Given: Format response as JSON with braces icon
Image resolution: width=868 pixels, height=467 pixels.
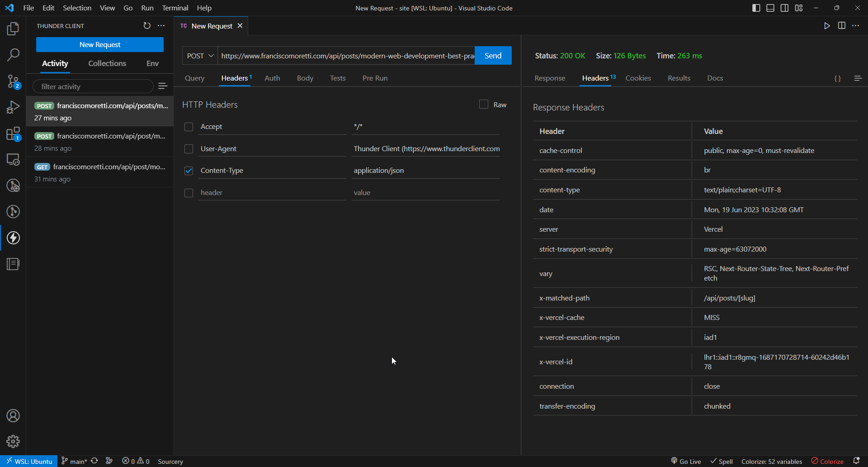Looking at the screenshot, I should click(x=837, y=78).
